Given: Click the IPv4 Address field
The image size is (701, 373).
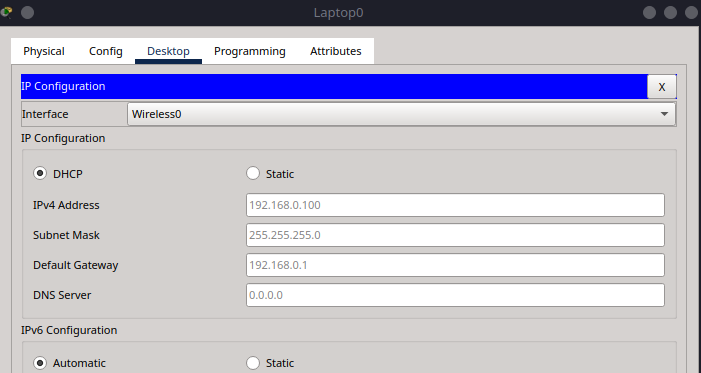Looking at the screenshot, I should 455,205.
